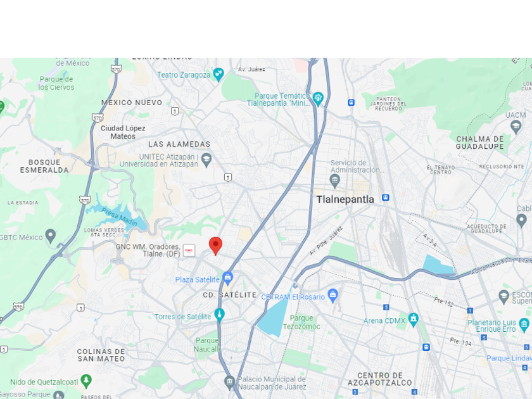Click the Tlalnepantla city label
This screenshot has height=399, width=532.
(345, 199)
